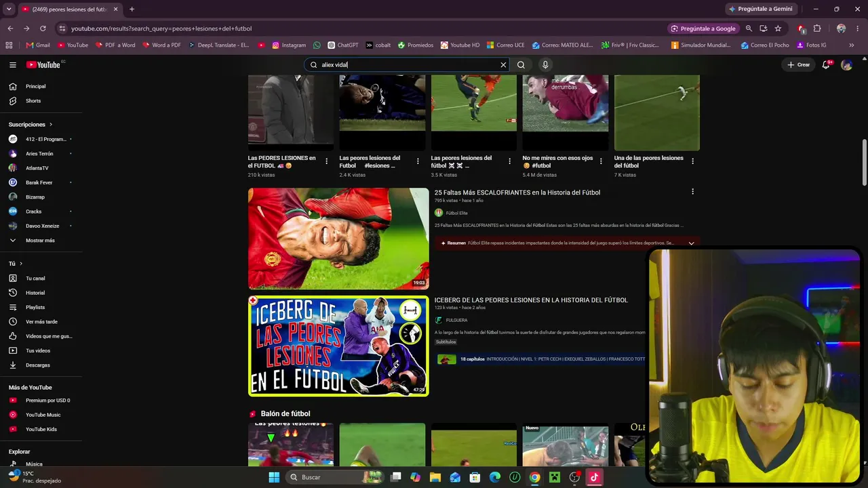The width and height of the screenshot is (868, 488).
Task: Focus the YouTube search field
Action: [407, 65]
